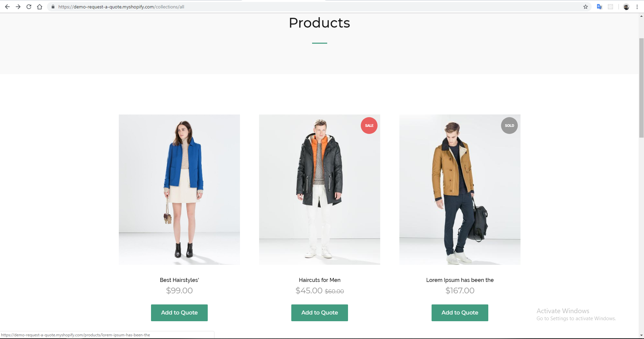
Task: Open the user profile avatar icon
Action: tap(626, 7)
